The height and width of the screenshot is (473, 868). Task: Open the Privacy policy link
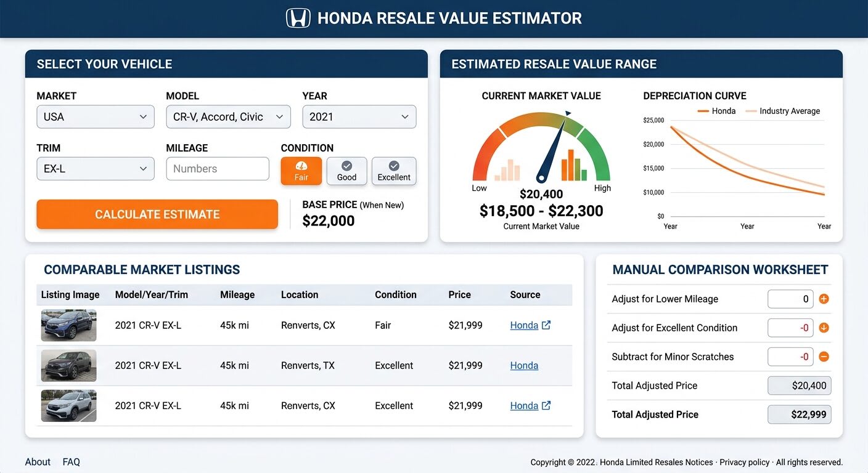point(745,463)
